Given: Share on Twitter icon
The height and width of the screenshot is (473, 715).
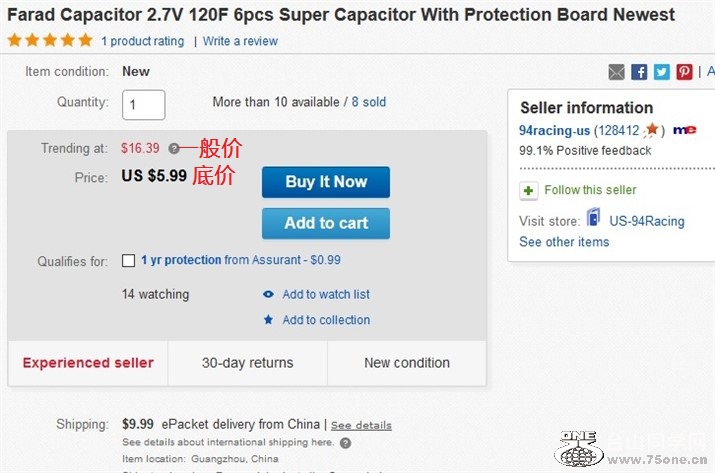Looking at the screenshot, I should [x=662, y=72].
